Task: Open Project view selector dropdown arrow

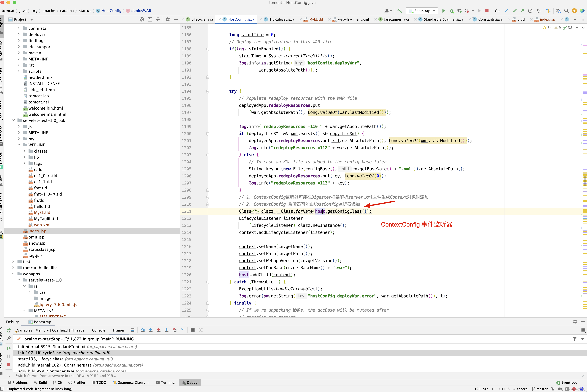Action: pos(31,20)
